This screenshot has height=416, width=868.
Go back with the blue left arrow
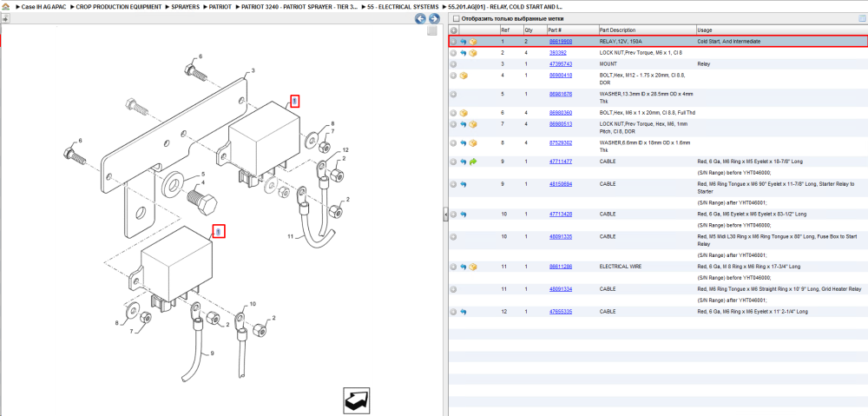421,19
